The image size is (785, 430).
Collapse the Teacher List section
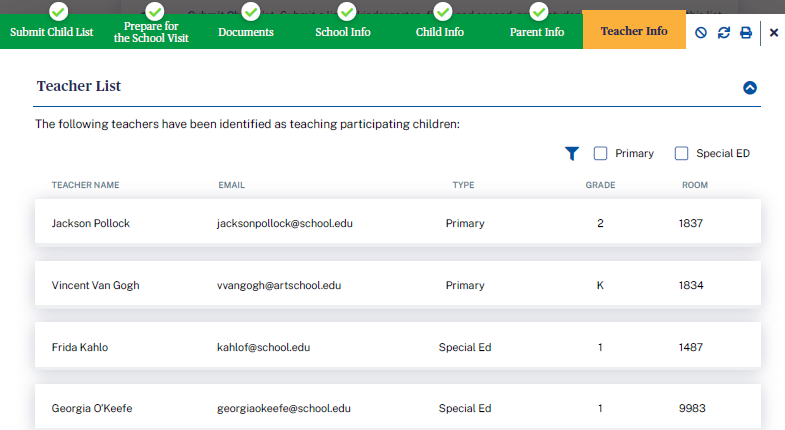(750, 87)
